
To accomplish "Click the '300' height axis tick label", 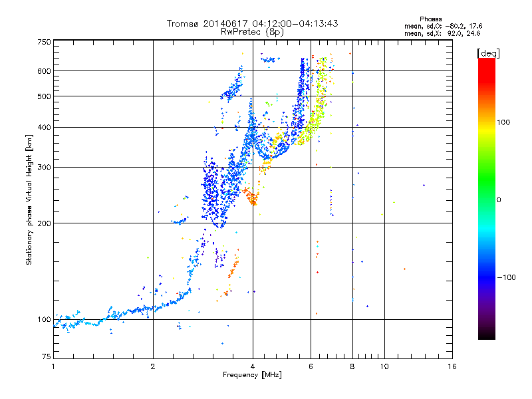I will (44, 167).
